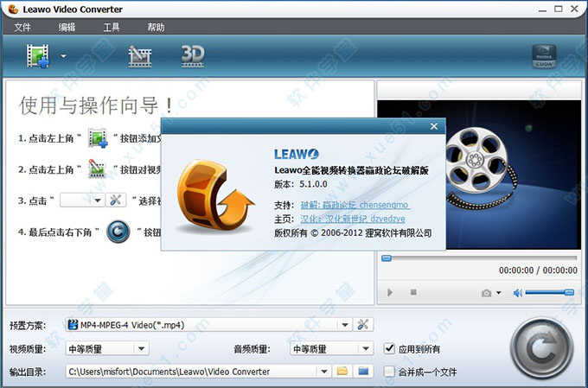Open the 文件 menu
588x388 pixels.
coord(22,27)
